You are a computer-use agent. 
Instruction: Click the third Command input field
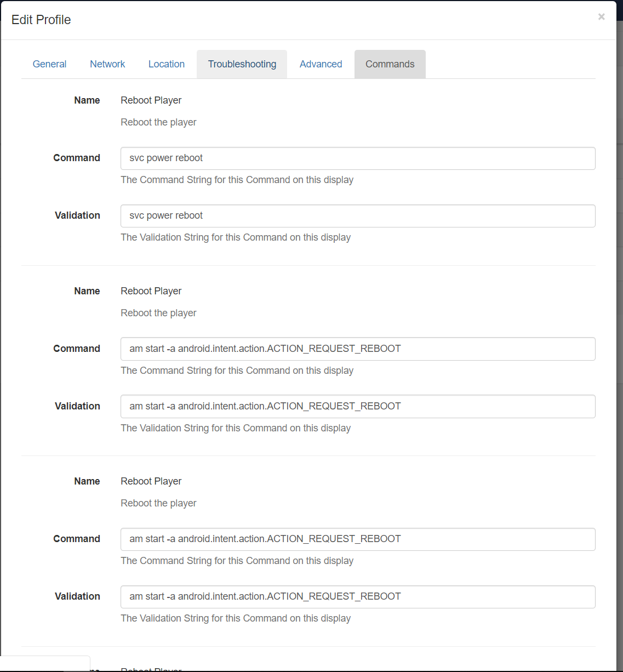358,539
